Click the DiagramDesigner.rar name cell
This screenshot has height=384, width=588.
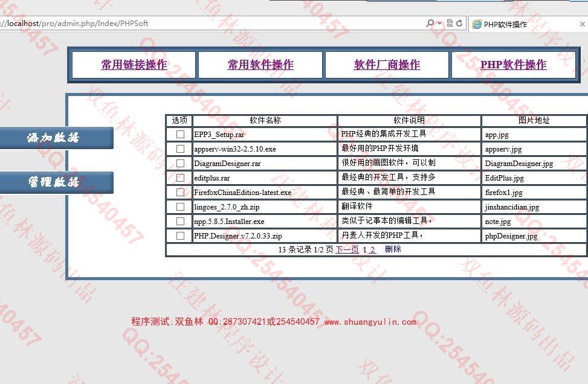pos(265,164)
